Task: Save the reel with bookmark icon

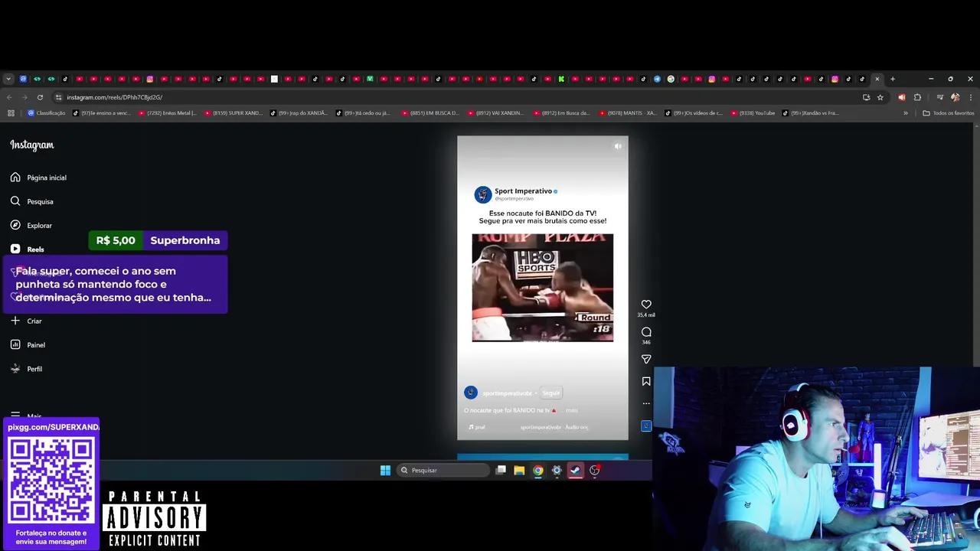Action: [x=646, y=381]
